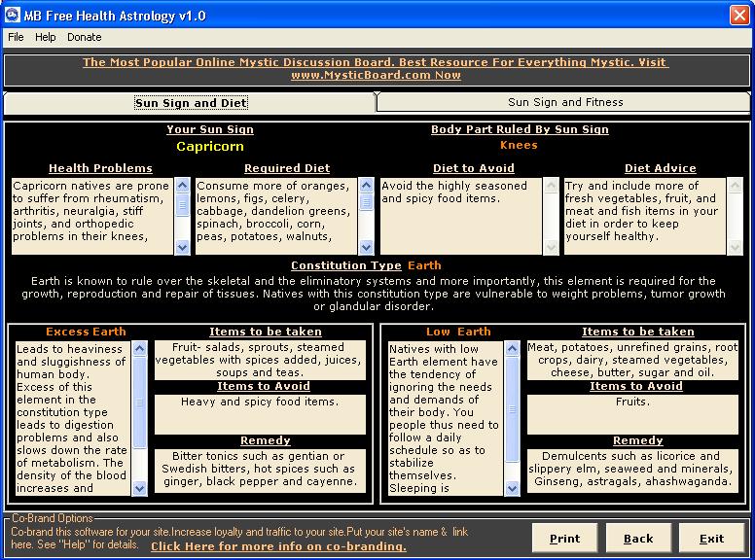The height and width of the screenshot is (560, 755).
Task: Open the Help menu
Action: pyautogui.click(x=46, y=37)
